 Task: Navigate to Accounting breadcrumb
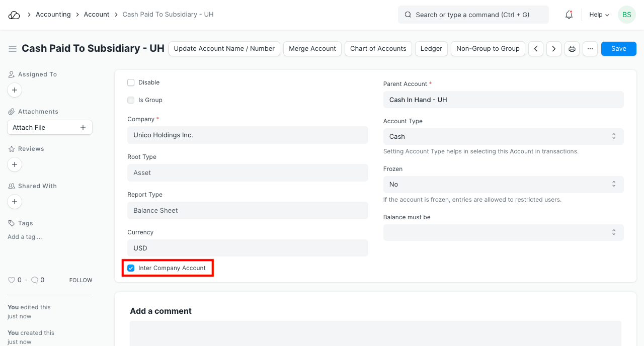coord(53,15)
